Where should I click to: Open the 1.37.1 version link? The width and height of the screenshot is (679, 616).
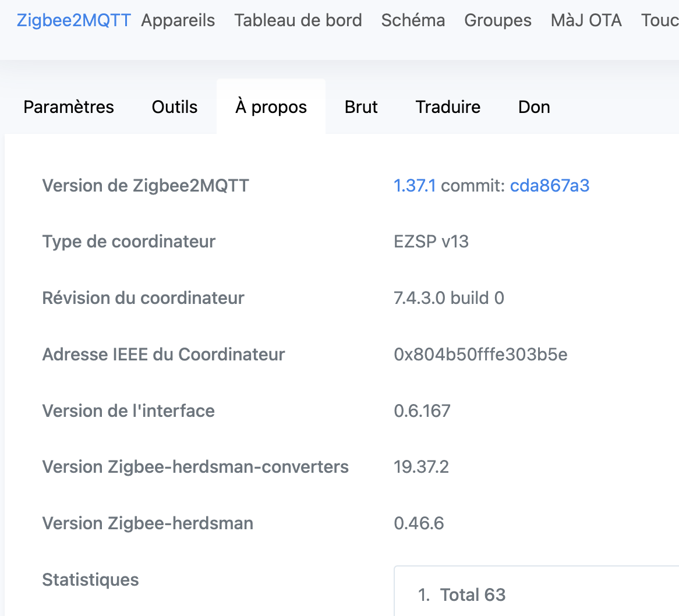[x=415, y=186]
